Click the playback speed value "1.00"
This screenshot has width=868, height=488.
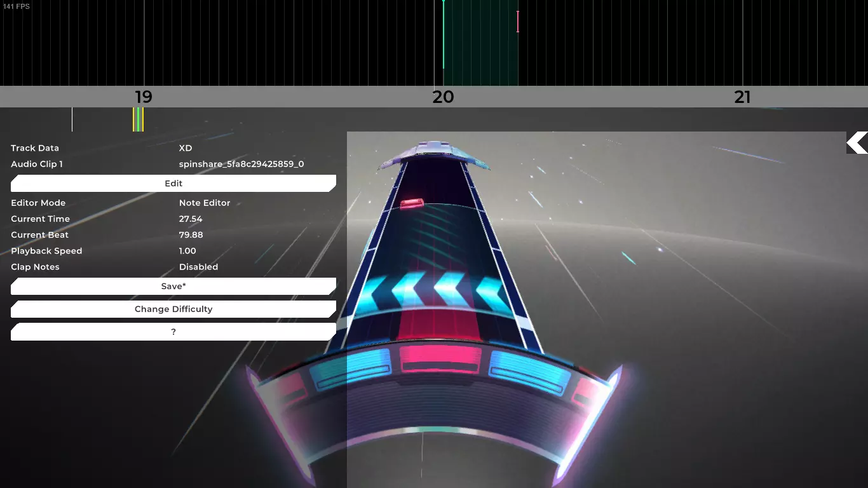tap(187, 251)
